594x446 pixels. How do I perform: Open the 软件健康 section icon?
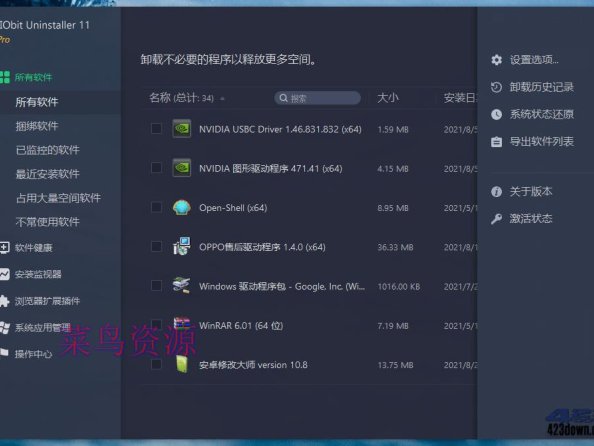(4, 248)
